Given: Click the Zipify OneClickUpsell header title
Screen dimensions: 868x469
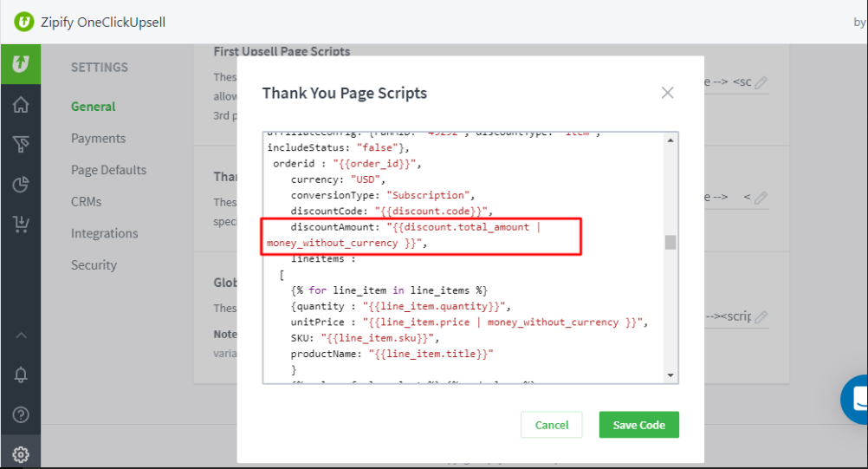Looking at the screenshot, I should [x=103, y=23].
